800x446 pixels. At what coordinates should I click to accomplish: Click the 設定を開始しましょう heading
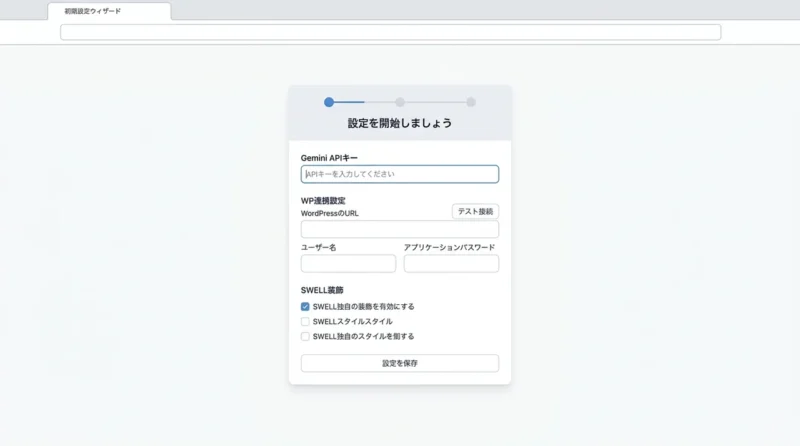(x=400, y=123)
